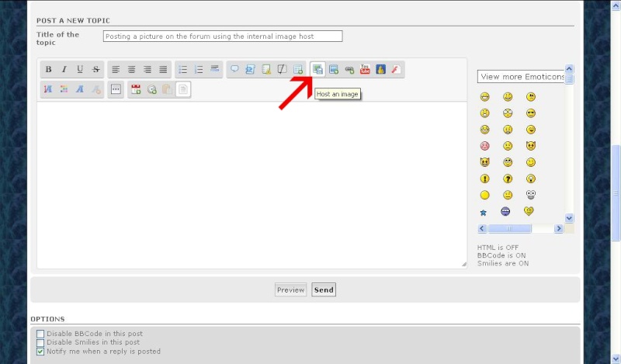Image resolution: width=621 pixels, height=364 pixels.
Task: Click the page scrollbar up arrow
Action: click(x=616, y=5)
